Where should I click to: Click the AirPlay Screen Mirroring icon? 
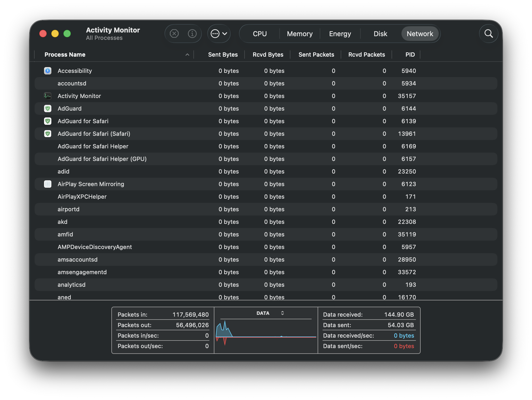pyautogui.click(x=48, y=184)
